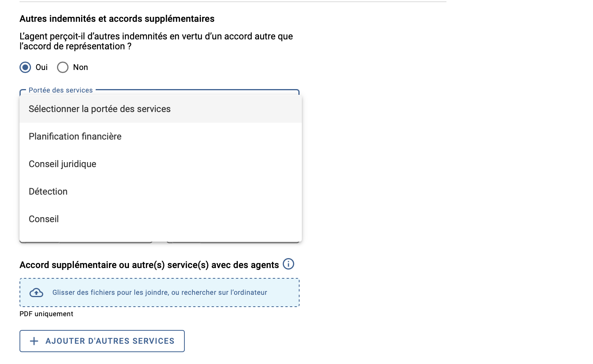The height and width of the screenshot is (364, 593).
Task: Select the Oui radio button
Action: tap(25, 67)
